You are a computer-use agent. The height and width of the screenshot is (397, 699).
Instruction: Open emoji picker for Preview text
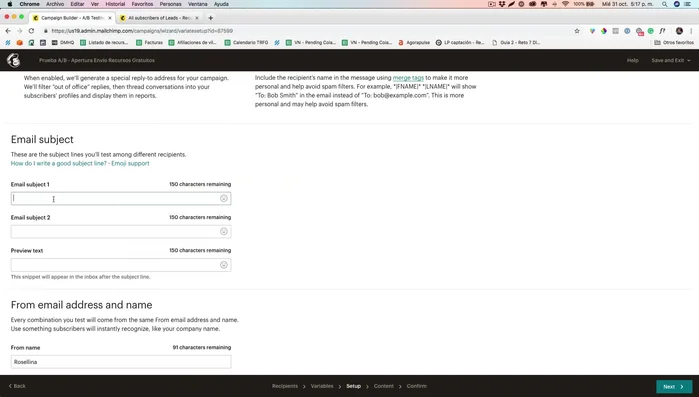coord(224,265)
